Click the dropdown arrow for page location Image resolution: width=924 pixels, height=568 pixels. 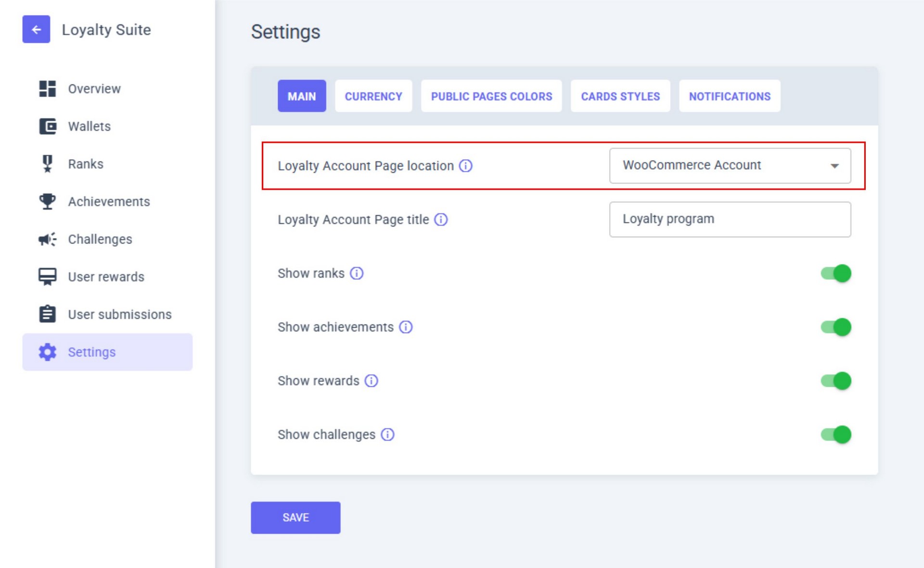[834, 166]
